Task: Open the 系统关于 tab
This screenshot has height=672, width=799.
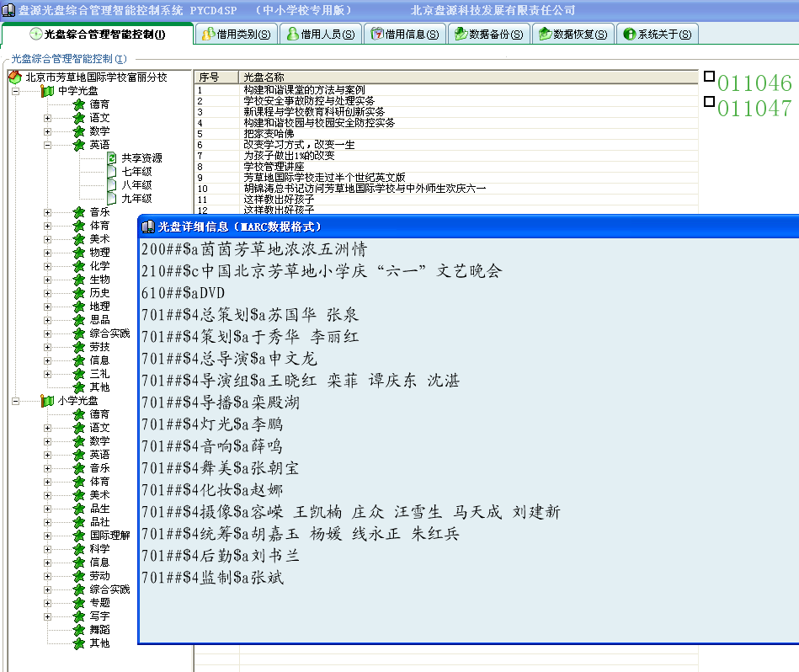Action: [658, 35]
